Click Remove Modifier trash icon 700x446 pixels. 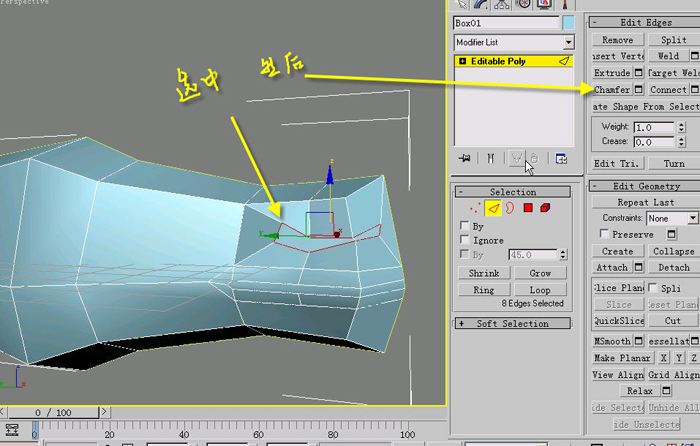[x=535, y=158]
